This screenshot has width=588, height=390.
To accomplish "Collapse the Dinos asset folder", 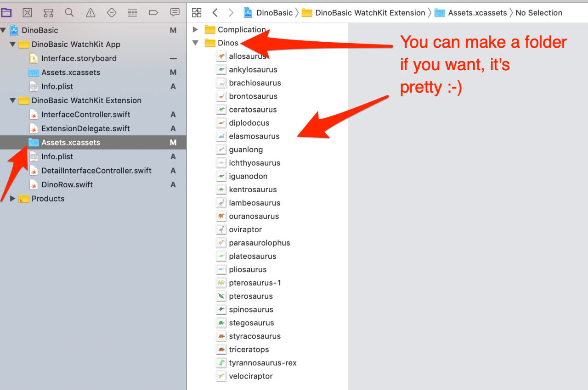I will [x=195, y=43].
